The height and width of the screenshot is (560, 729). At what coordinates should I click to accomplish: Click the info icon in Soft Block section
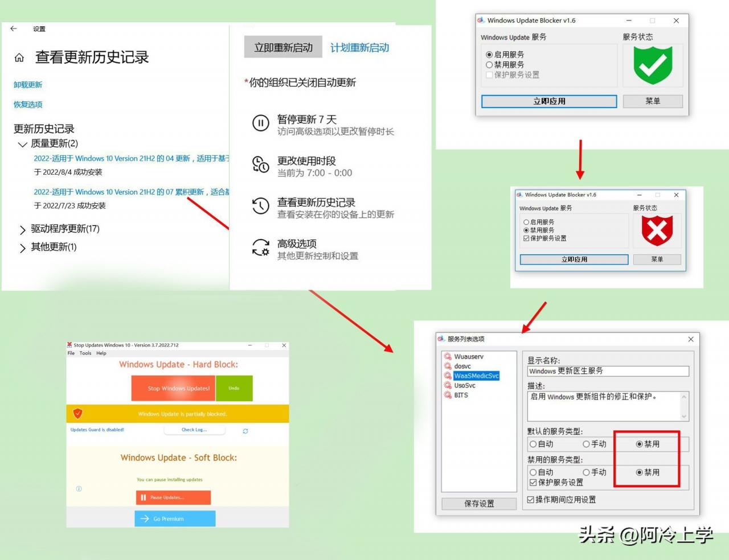pyautogui.click(x=79, y=489)
